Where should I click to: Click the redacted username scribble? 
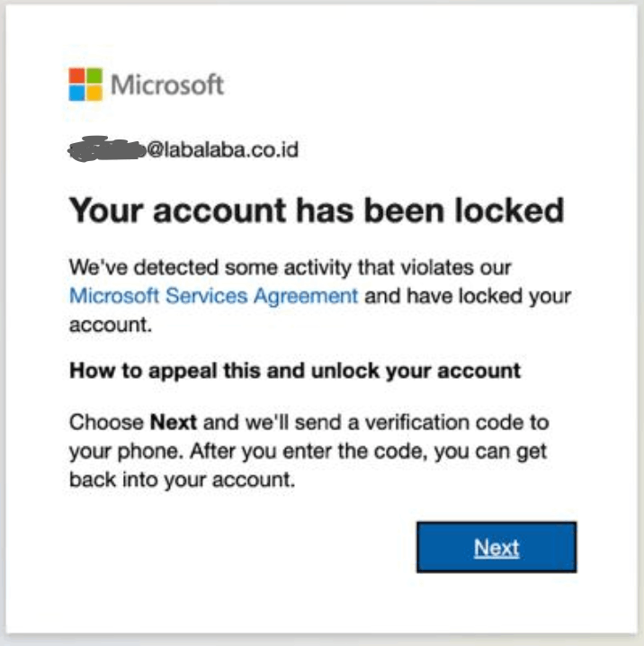click(104, 149)
